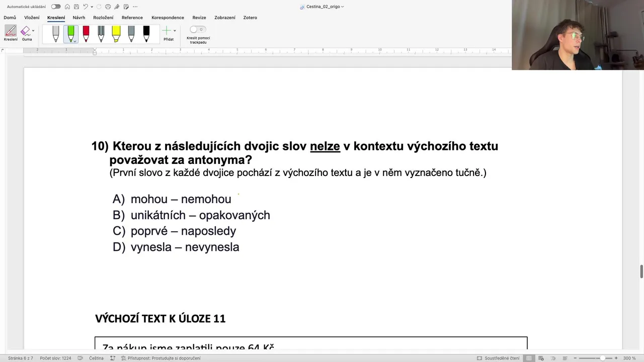Image resolution: width=644 pixels, height=362 pixels.
Task: Undo the last action
Action: [x=85, y=7]
